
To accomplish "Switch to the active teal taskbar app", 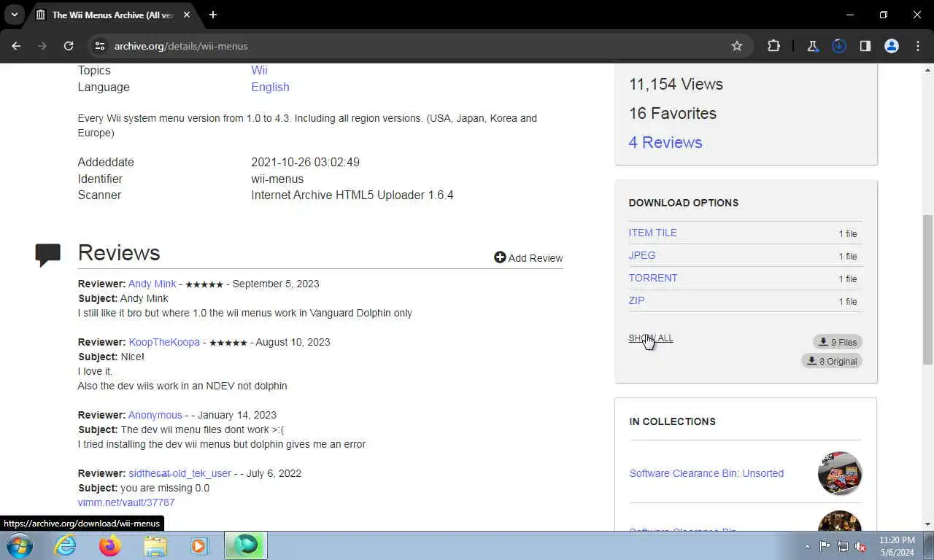I will [246, 545].
